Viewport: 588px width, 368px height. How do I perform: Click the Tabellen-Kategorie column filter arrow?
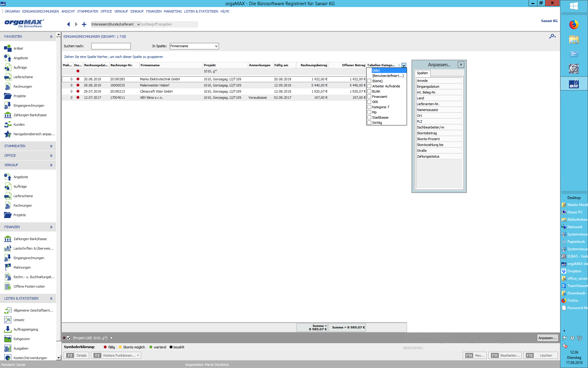click(404, 65)
